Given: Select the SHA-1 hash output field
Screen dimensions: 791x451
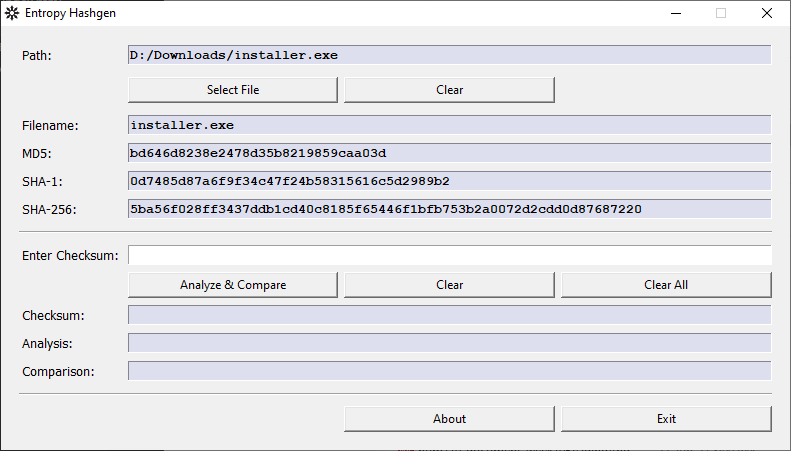Looking at the screenshot, I should click(x=449, y=181).
